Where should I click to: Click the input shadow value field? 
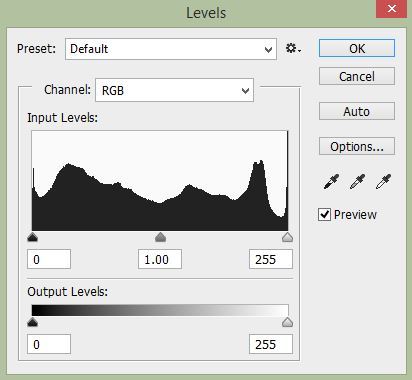[49, 259]
